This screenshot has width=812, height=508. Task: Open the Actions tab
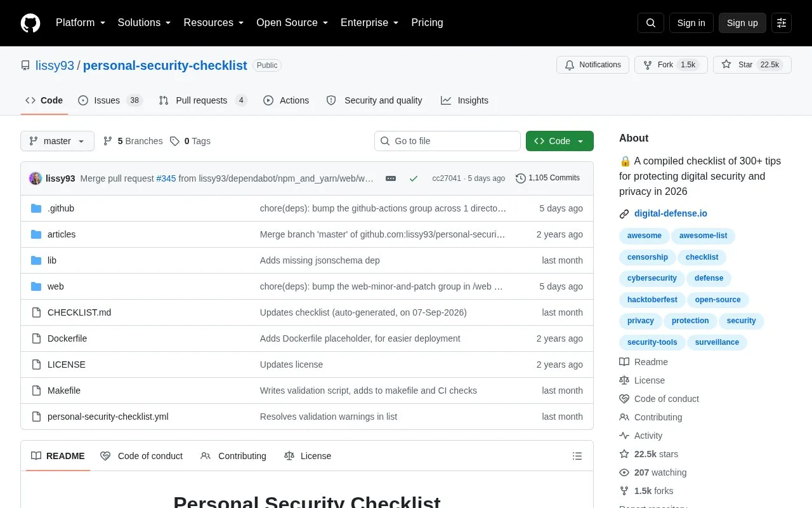(x=286, y=100)
